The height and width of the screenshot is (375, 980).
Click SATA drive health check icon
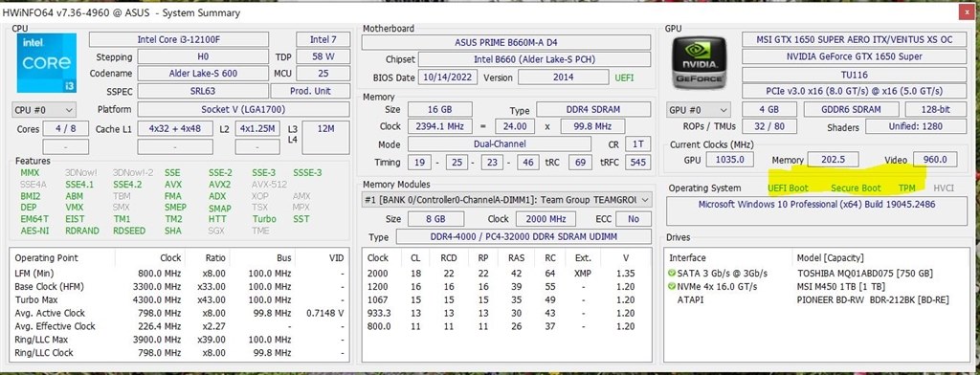[x=671, y=274]
